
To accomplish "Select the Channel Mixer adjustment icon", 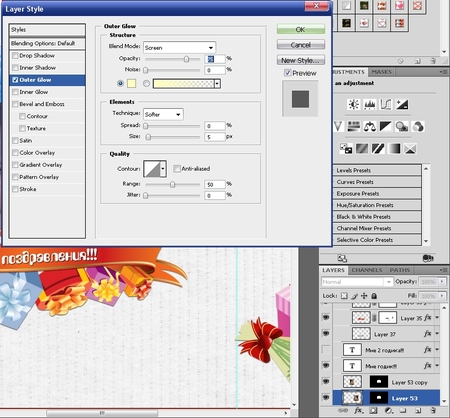I will (x=418, y=126).
